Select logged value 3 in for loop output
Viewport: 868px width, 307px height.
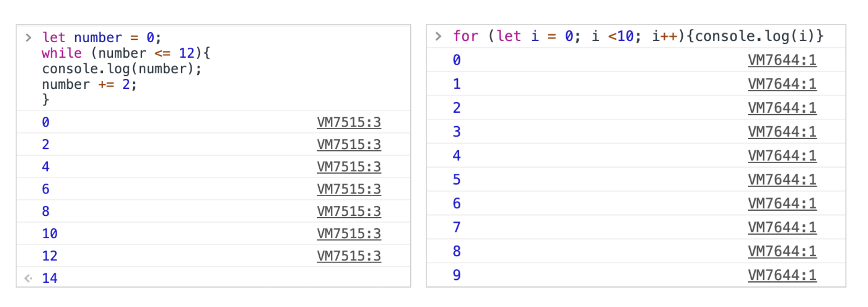456,132
